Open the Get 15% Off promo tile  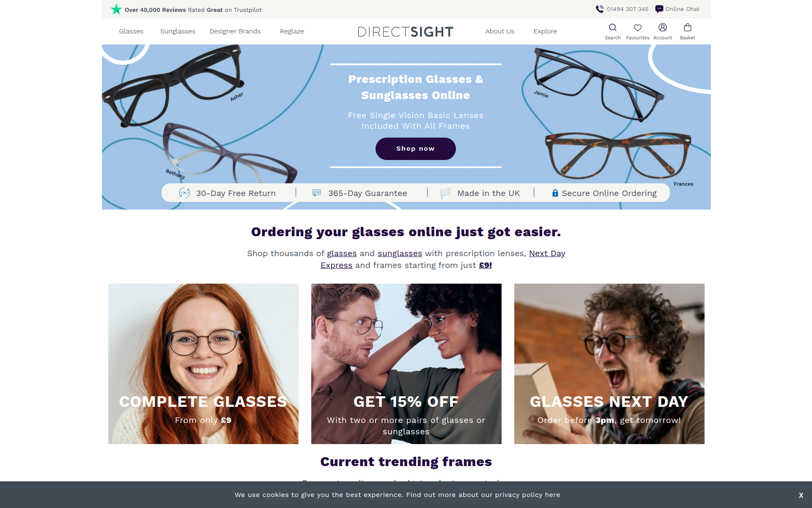click(406, 364)
